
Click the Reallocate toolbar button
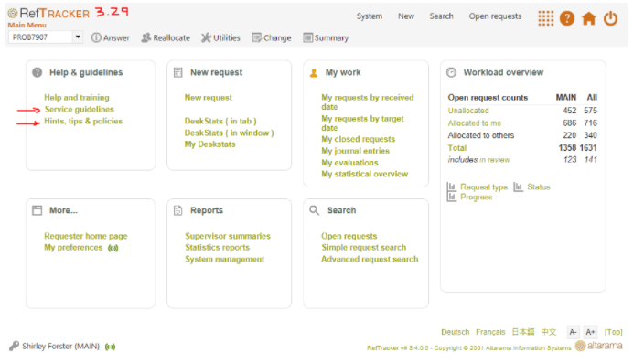(x=166, y=37)
